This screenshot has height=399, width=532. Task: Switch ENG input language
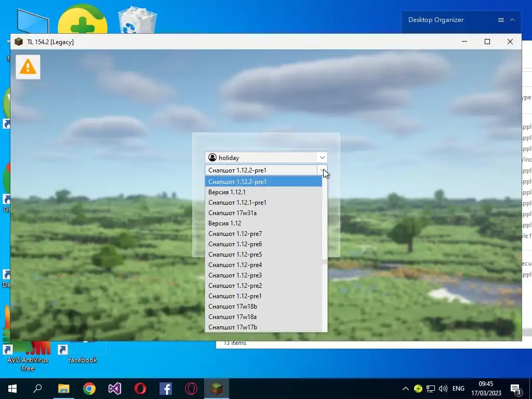458,389
